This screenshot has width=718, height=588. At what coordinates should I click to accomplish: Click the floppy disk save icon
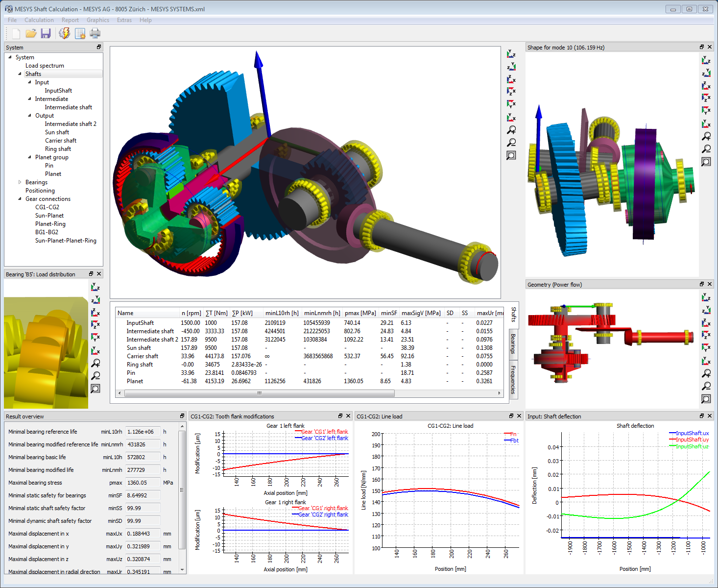coord(46,33)
